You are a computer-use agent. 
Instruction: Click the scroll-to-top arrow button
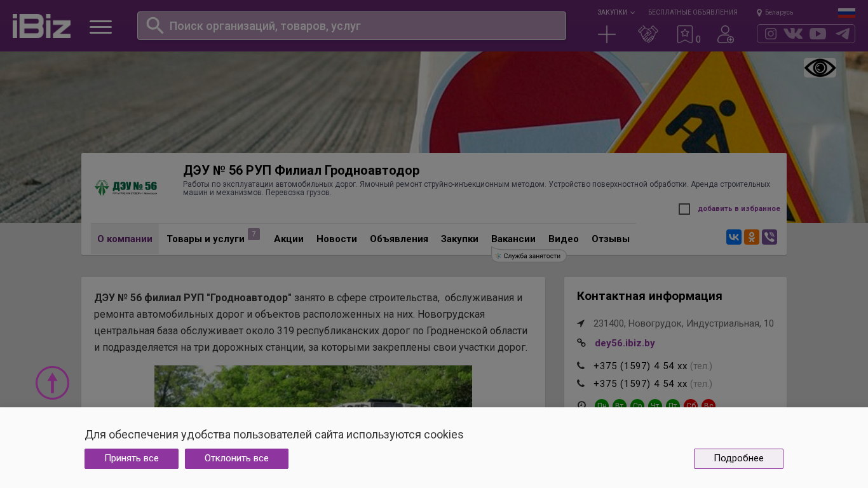click(52, 383)
